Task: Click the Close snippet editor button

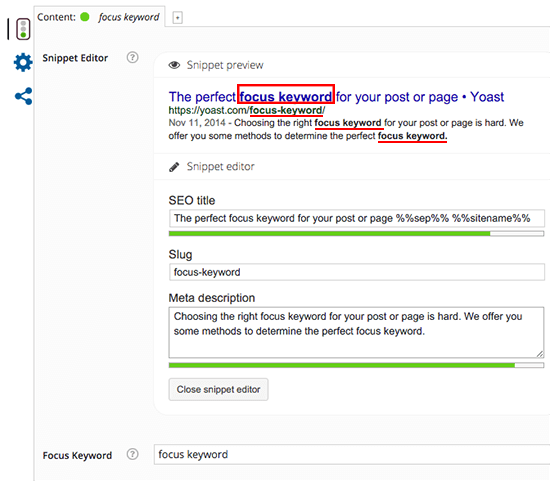Action: point(219,389)
